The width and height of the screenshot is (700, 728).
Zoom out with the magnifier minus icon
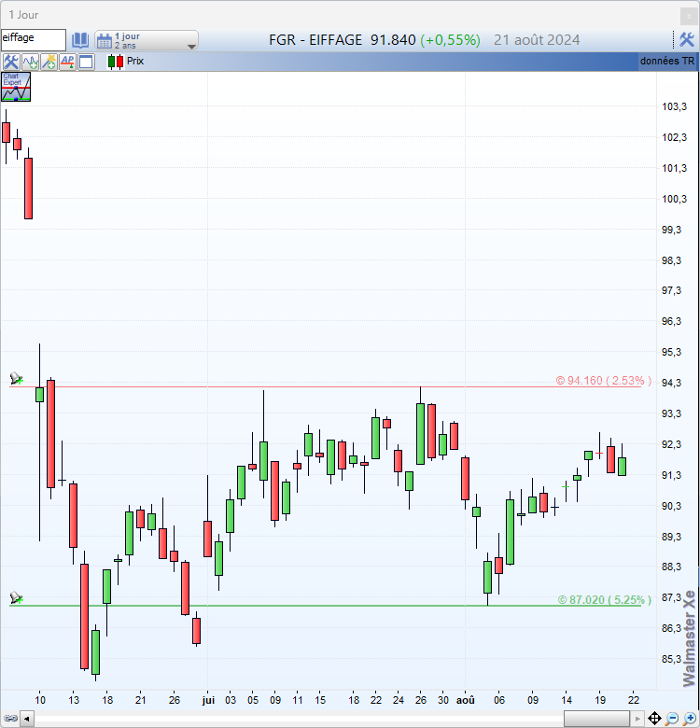(x=672, y=719)
